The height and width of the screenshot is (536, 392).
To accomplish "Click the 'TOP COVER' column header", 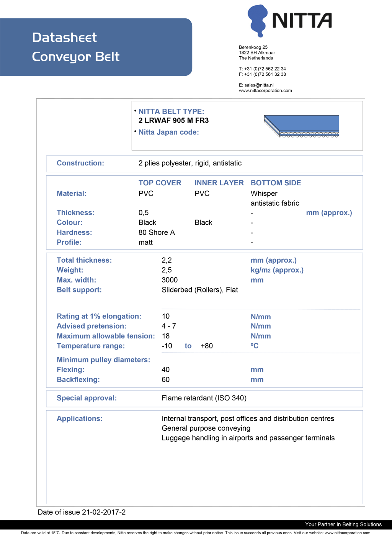I will (160, 183).
